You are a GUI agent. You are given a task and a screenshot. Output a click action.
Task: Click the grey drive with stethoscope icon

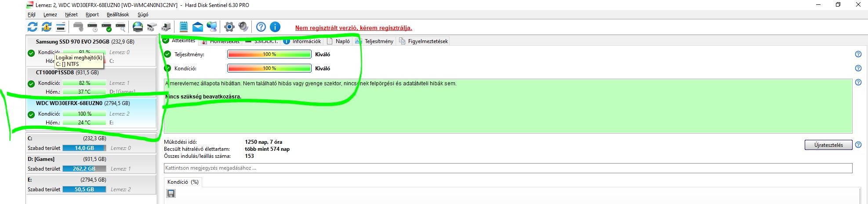point(78,27)
